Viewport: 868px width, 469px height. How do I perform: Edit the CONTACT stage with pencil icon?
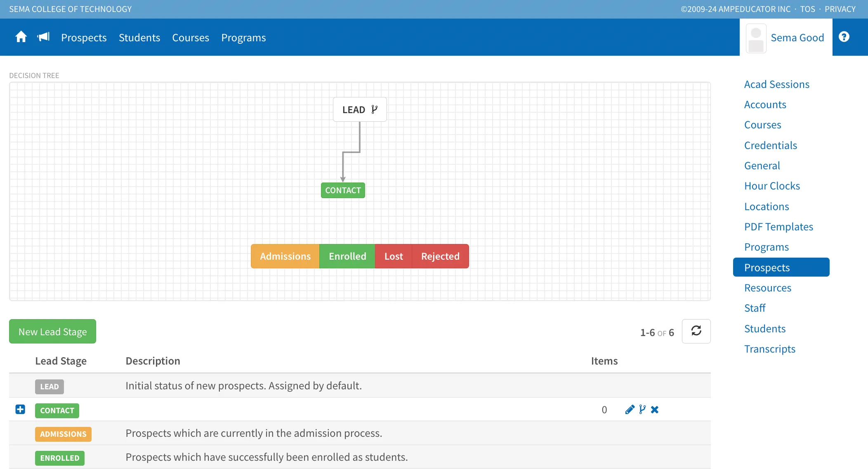pyautogui.click(x=630, y=410)
